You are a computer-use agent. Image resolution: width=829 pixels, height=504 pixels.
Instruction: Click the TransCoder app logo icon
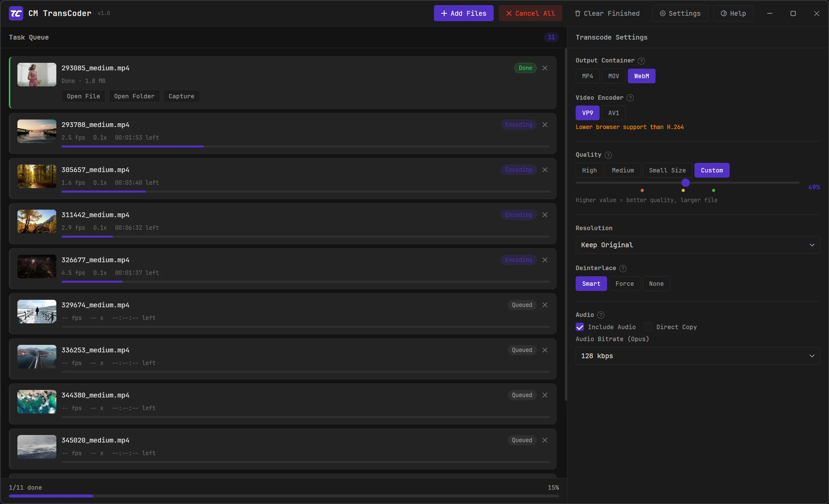point(16,13)
